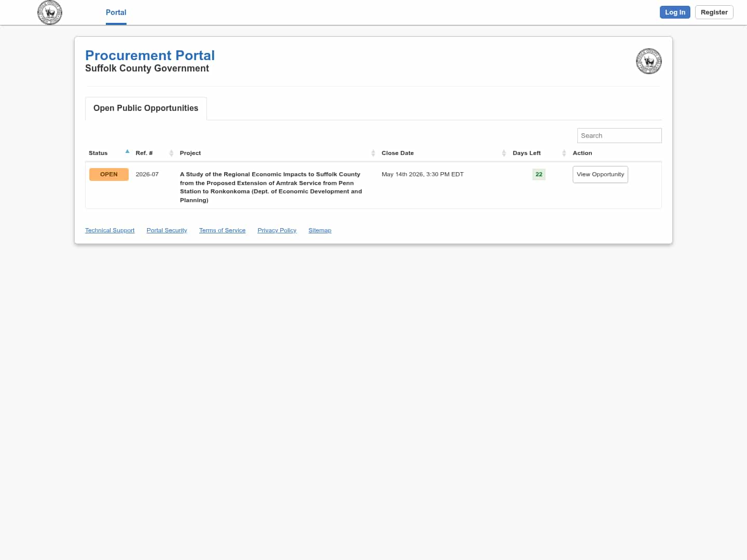747x560 pixels.
Task: Sort by Close Date column arrows
Action: click(x=504, y=153)
